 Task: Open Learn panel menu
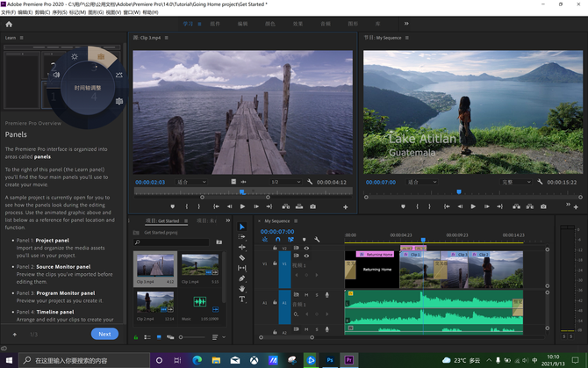[x=21, y=38]
